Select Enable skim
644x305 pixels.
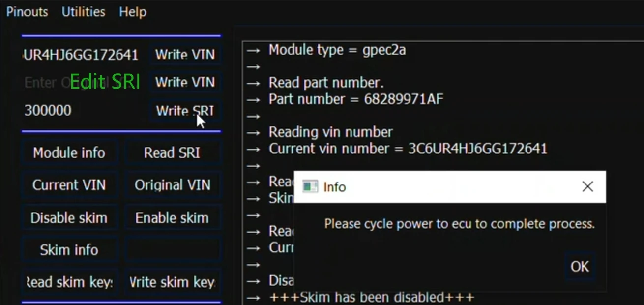tap(173, 217)
